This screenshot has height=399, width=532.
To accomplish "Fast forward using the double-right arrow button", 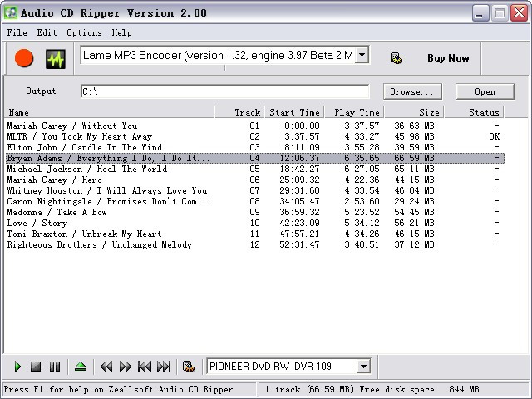I will tap(126, 367).
